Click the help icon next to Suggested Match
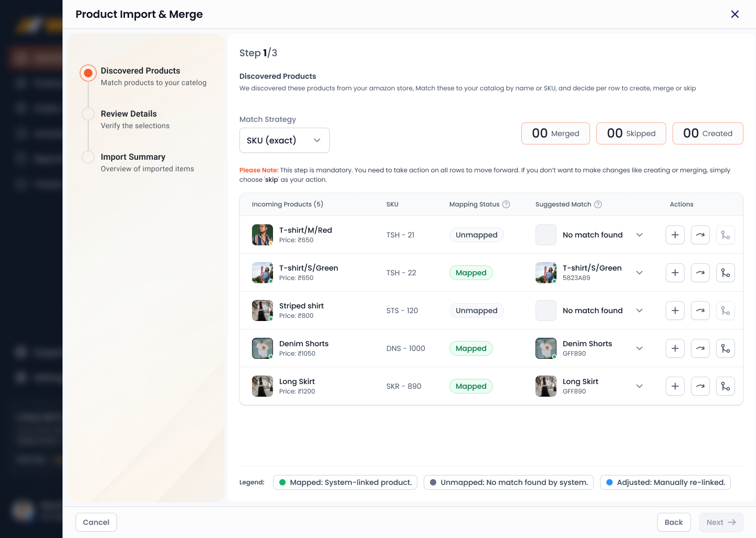This screenshot has height=538, width=756. tap(597, 204)
